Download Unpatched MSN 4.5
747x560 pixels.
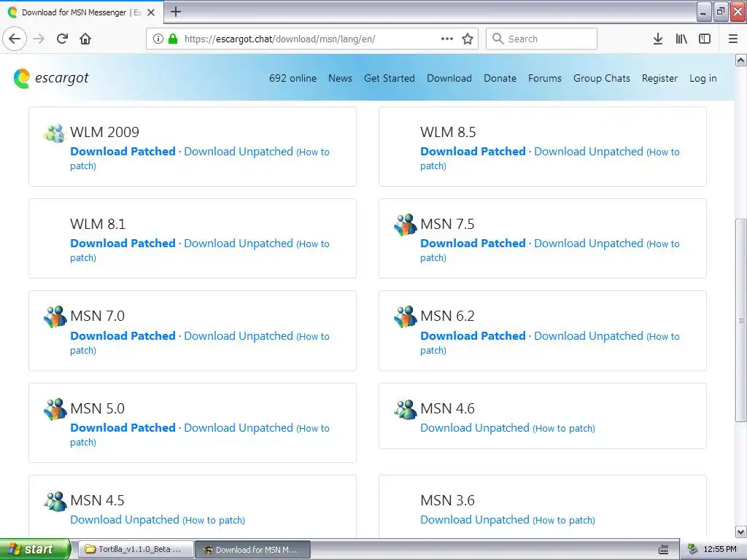point(124,519)
